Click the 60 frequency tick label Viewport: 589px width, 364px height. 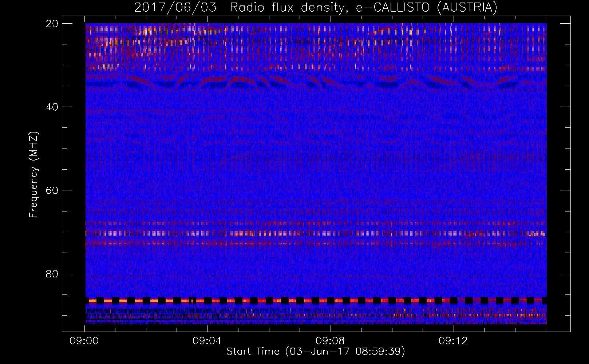(52, 190)
